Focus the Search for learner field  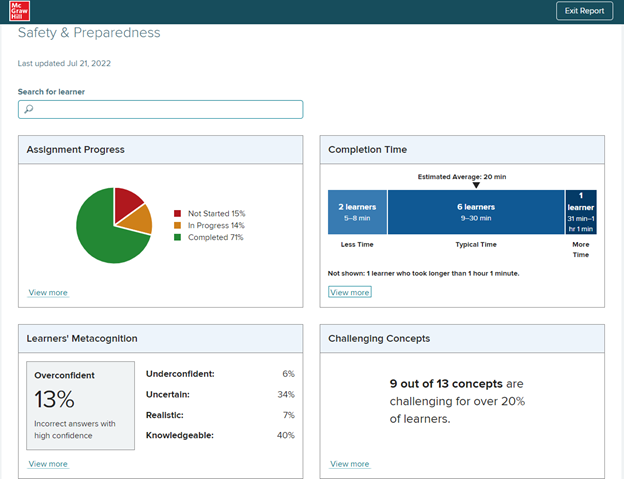pyautogui.click(x=160, y=109)
